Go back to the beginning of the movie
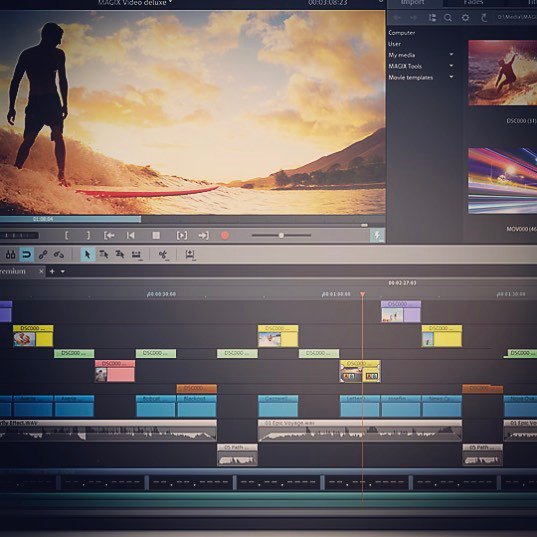This screenshot has width=537, height=537. coord(130,235)
